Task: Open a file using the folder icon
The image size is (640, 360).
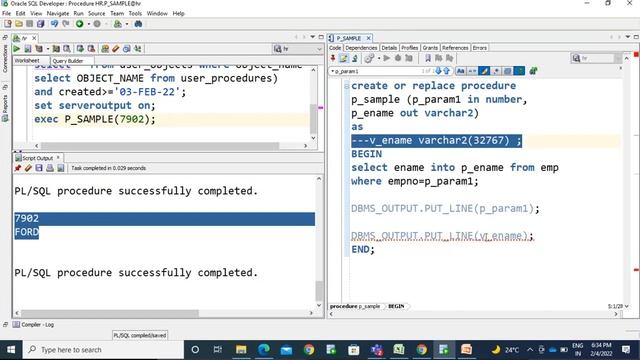Action: pos(19,24)
